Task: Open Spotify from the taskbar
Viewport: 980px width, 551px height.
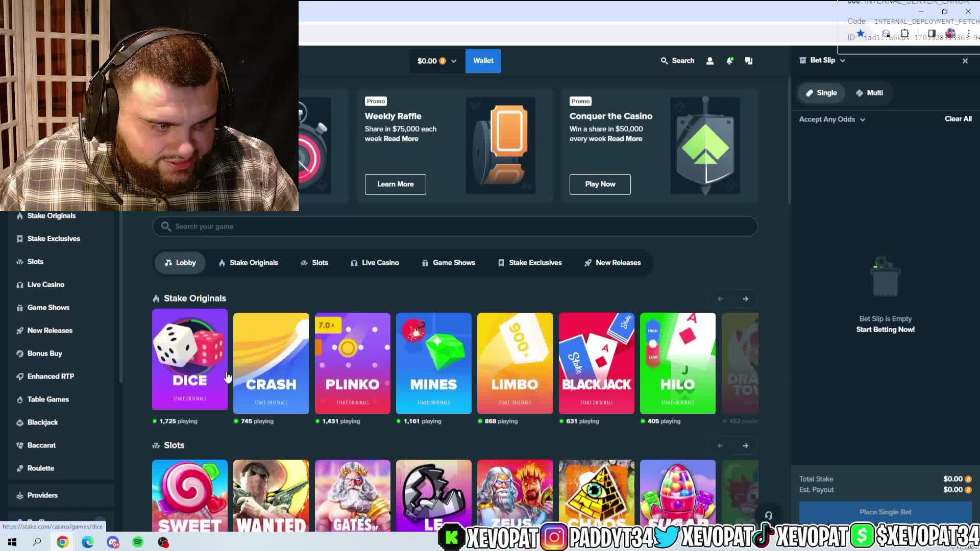Action: (x=138, y=542)
